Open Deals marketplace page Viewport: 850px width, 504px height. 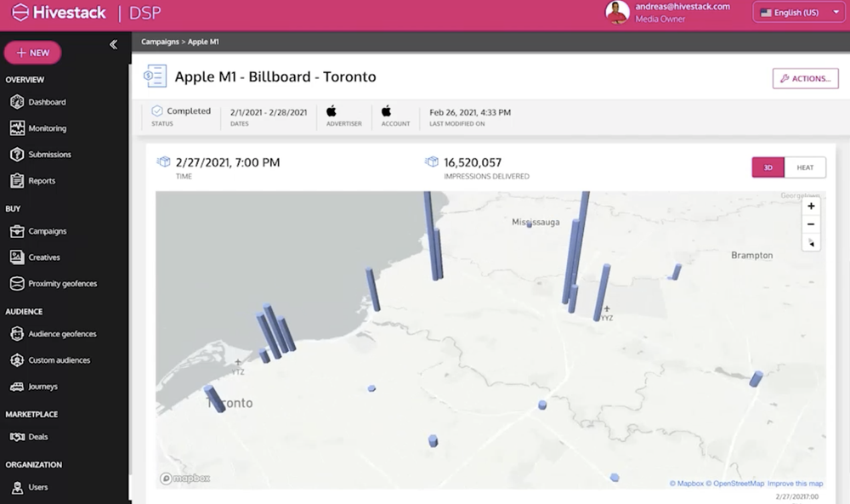pos(38,437)
